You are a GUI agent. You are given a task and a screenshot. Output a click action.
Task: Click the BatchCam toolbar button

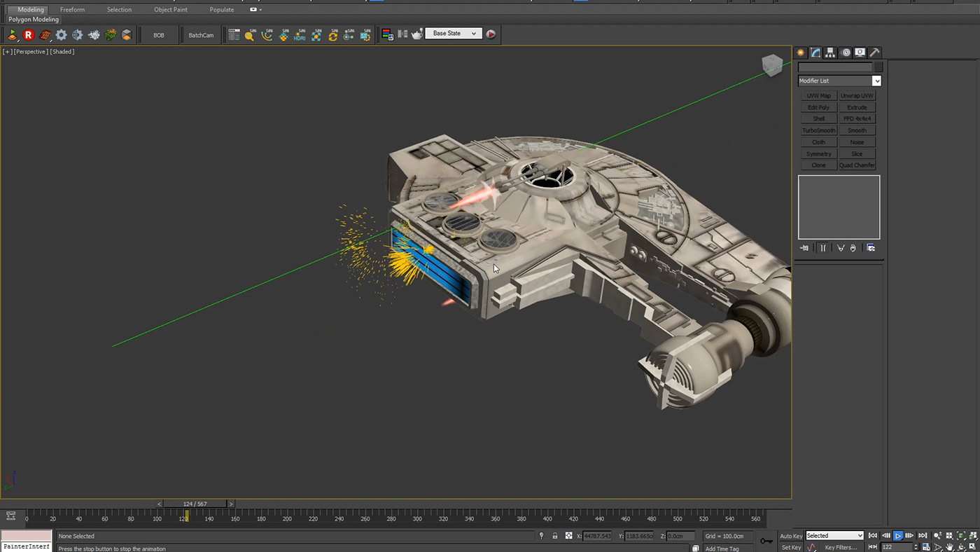(x=201, y=35)
